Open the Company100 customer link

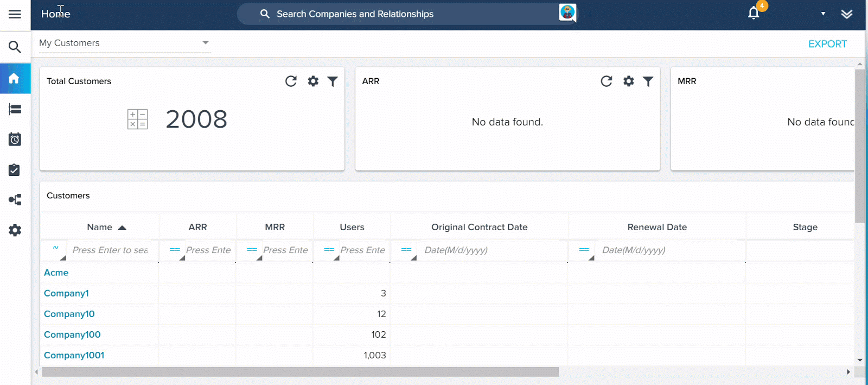(72, 334)
